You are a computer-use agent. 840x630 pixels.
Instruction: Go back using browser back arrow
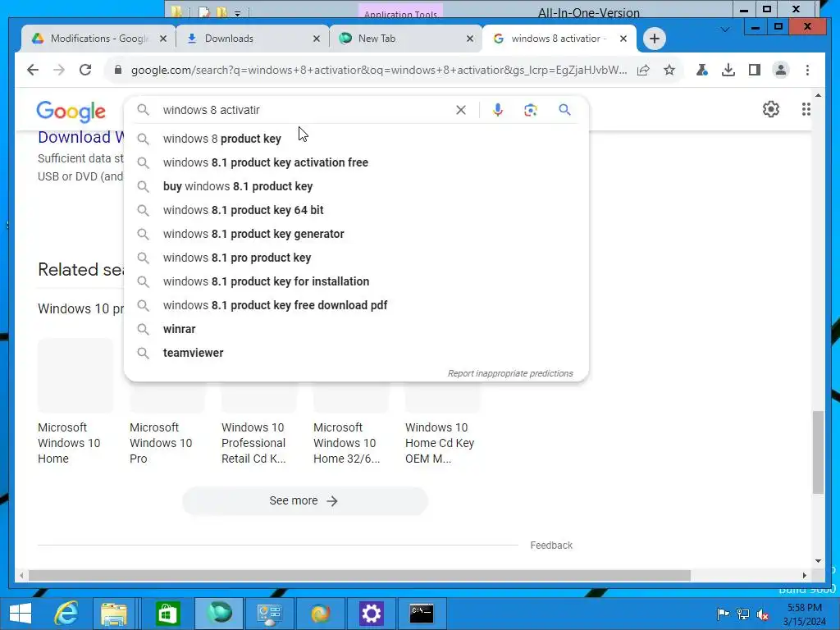tap(33, 70)
